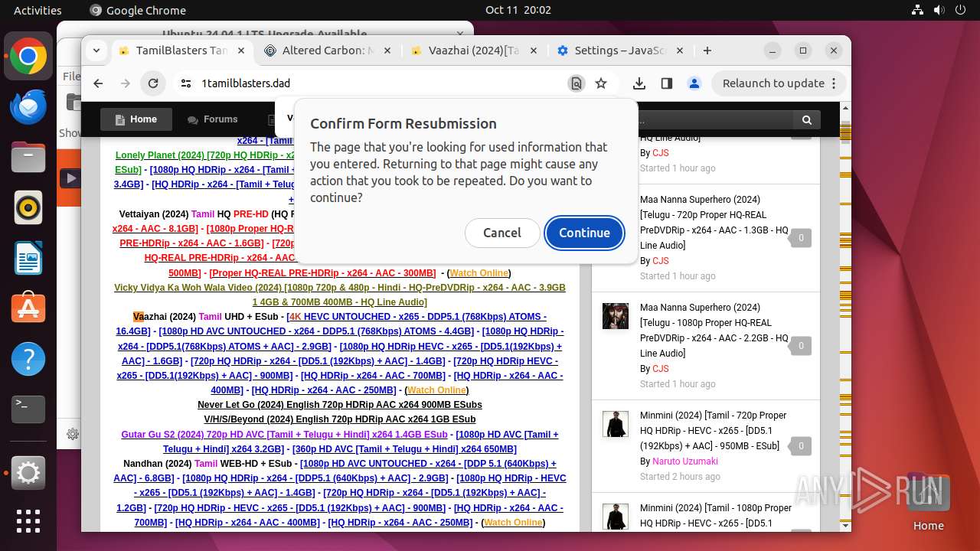
Task: Open site information icon in address bar
Action: coord(186,83)
